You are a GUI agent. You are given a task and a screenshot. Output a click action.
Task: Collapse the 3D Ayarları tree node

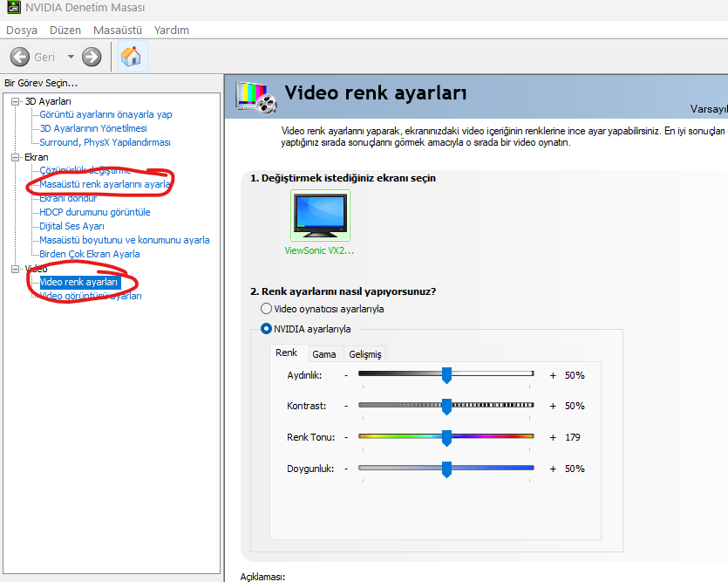coord(16,101)
